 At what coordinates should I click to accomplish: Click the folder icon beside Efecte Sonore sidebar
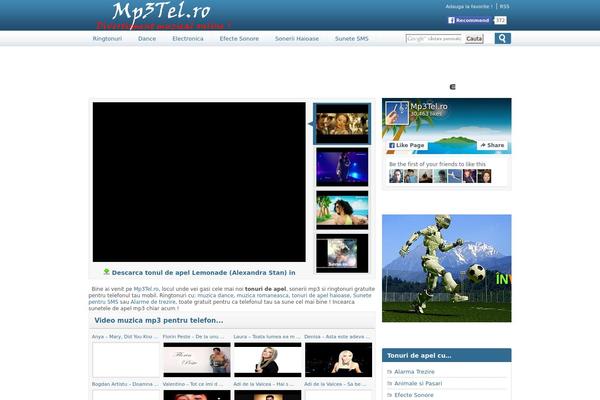tap(390, 395)
